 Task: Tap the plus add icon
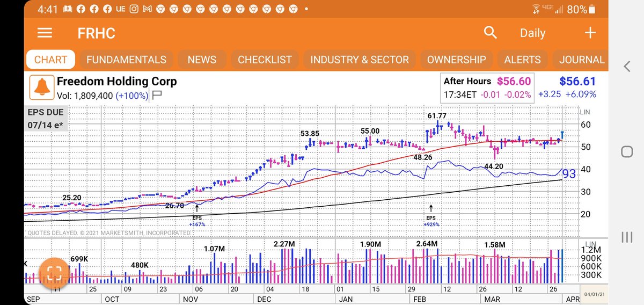(x=590, y=33)
